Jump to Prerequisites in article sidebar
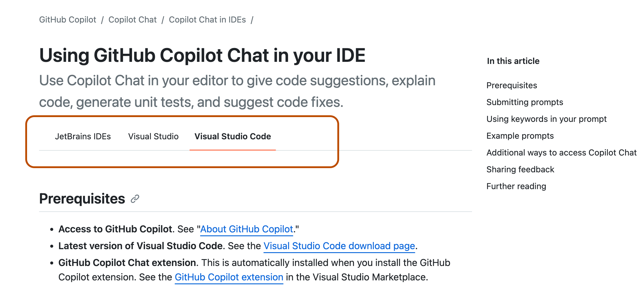 pos(511,86)
